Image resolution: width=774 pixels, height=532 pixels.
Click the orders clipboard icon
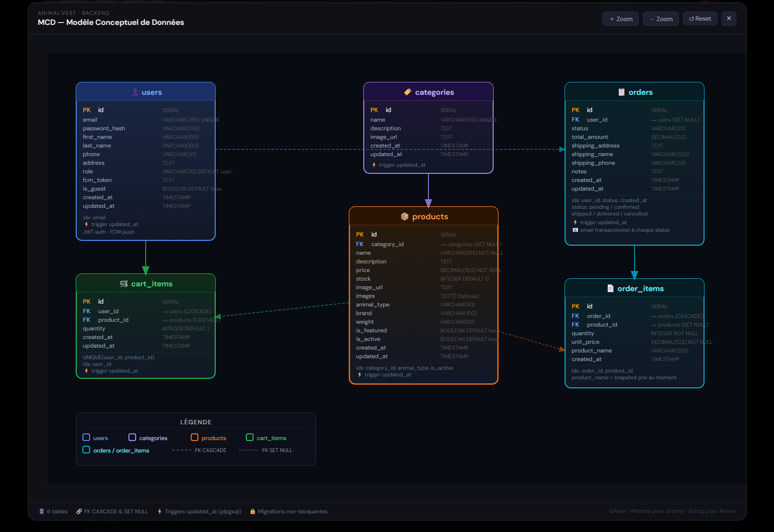tap(621, 92)
